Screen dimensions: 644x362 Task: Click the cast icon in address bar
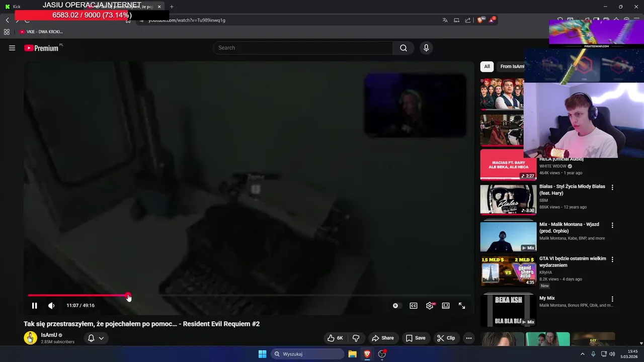(x=456, y=20)
